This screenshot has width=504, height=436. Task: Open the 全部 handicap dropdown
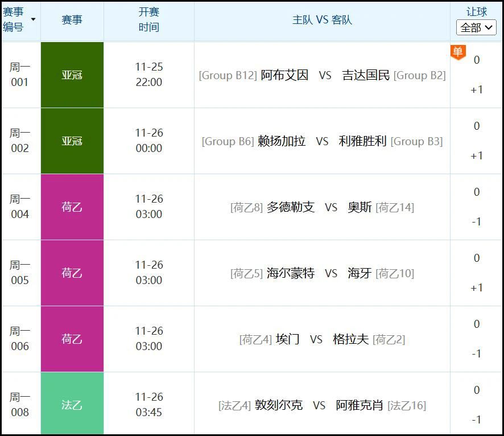click(476, 28)
